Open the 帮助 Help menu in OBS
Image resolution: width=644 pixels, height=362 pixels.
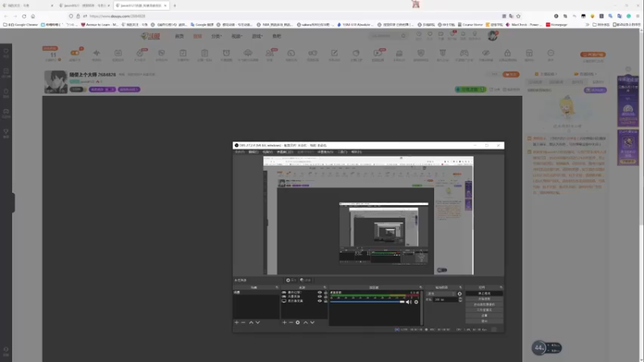pos(356,152)
